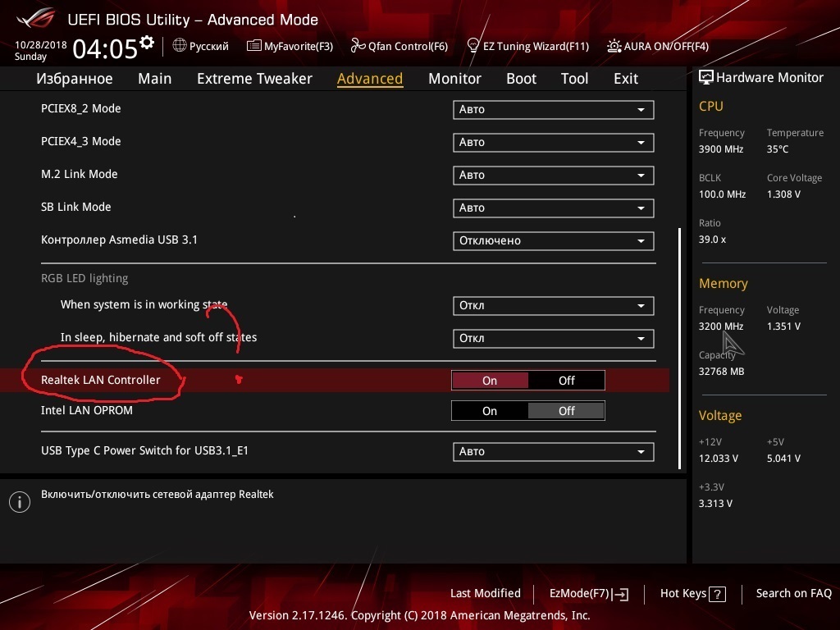Select the M.2 Link Mode label
The width and height of the screenshot is (840, 630).
80,174
